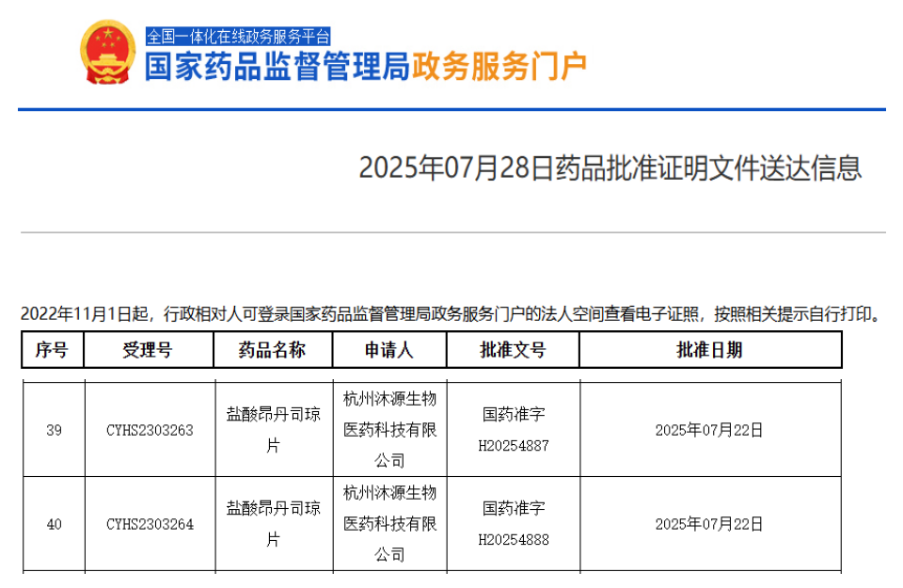Click the 受理号 column header
This screenshot has height=588, width=903.
click(x=148, y=350)
